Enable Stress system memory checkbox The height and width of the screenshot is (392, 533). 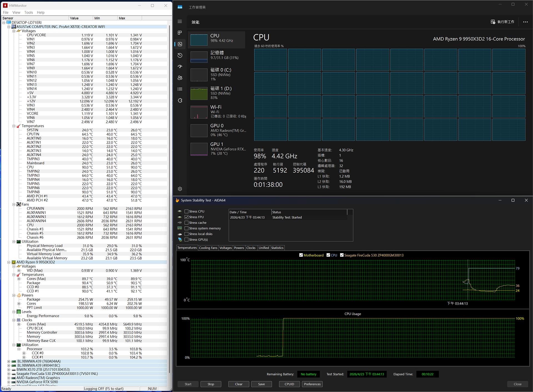point(187,228)
